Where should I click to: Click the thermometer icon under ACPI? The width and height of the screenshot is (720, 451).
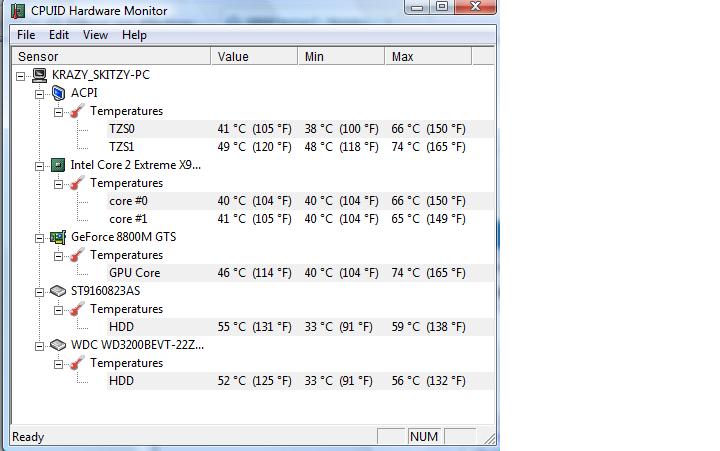(x=77, y=111)
